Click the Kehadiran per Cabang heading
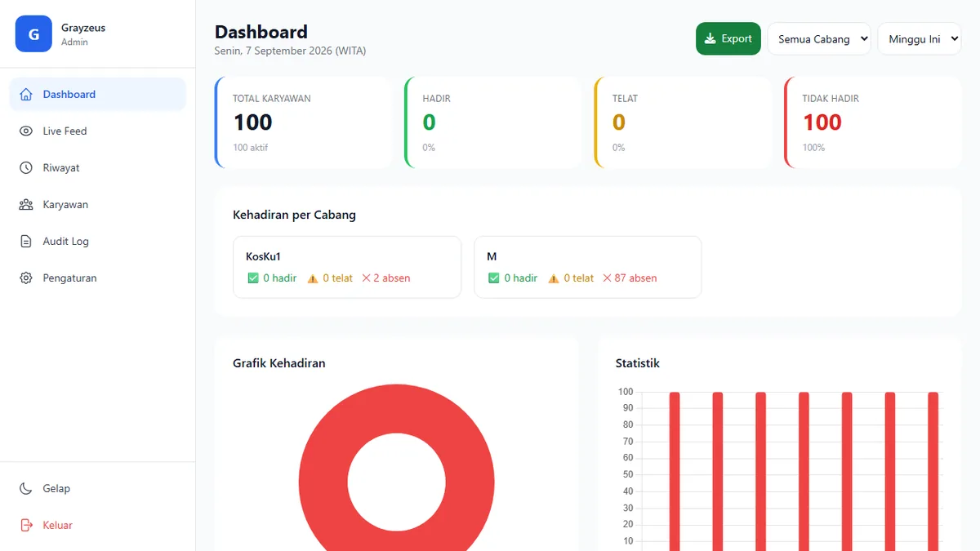This screenshot has width=980, height=551. point(294,215)
